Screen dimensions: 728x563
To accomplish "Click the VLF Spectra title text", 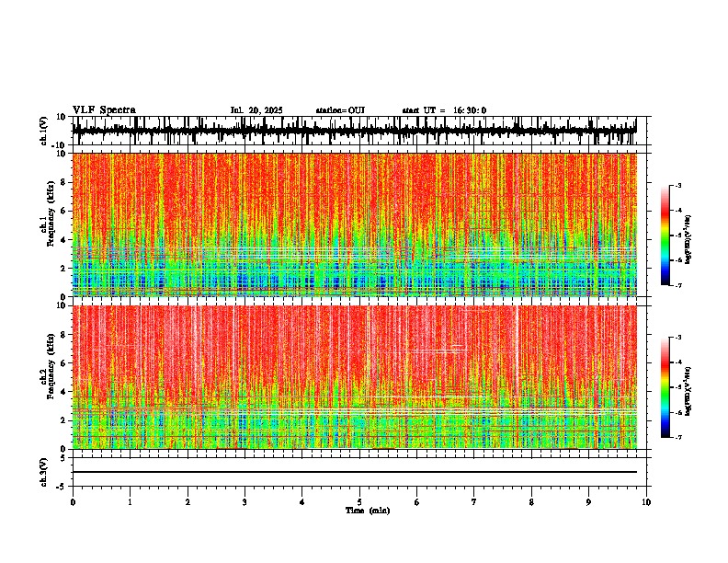I will tap(104, 110).
